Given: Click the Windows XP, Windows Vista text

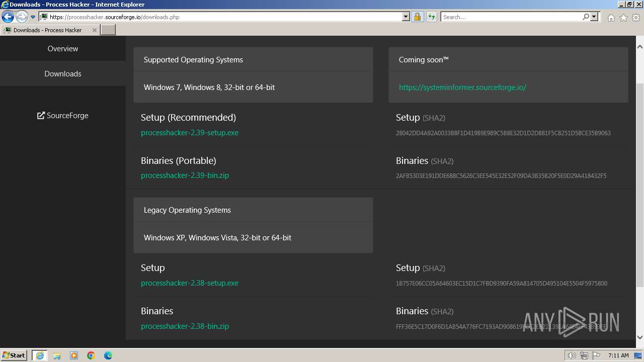Looking at the screenshot, I should [x=217, y=237].
